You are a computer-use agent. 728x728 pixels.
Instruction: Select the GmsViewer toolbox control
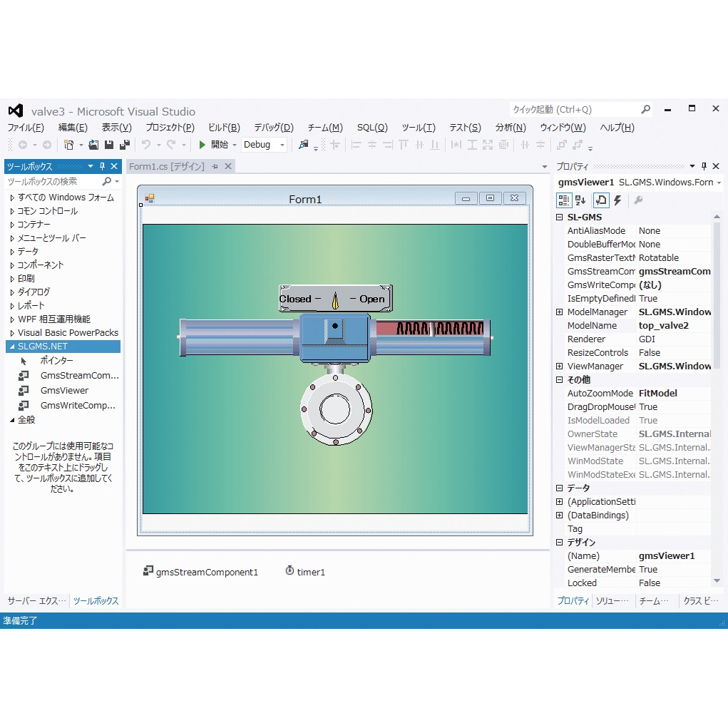pyautogui.click(x=64, y=391)
